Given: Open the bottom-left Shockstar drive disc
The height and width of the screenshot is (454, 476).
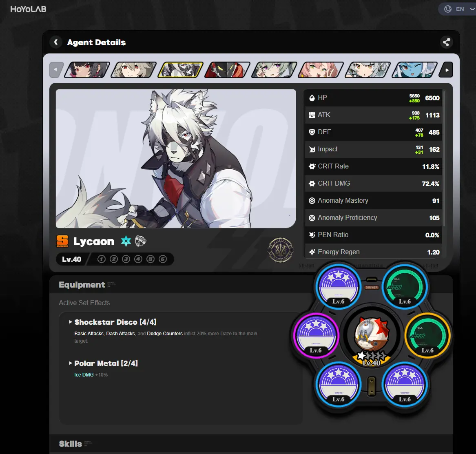Looking at the screenshot, I should [338, 385].
